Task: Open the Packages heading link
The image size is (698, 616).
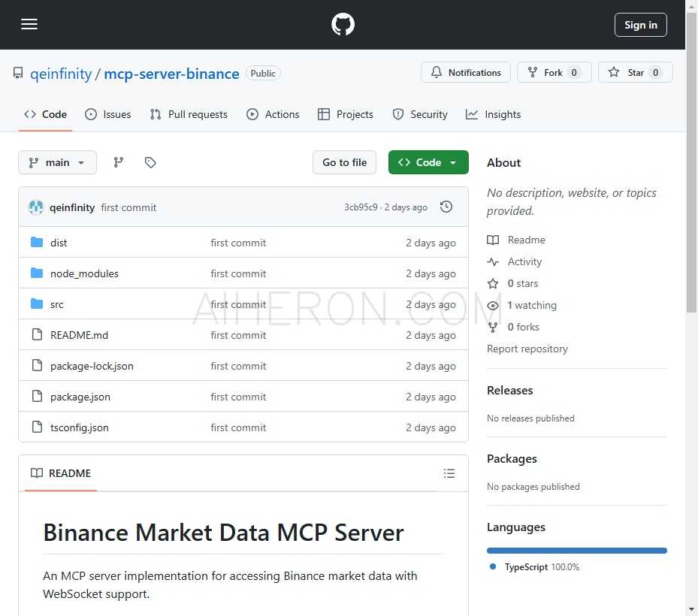Action: click(512, 459)
